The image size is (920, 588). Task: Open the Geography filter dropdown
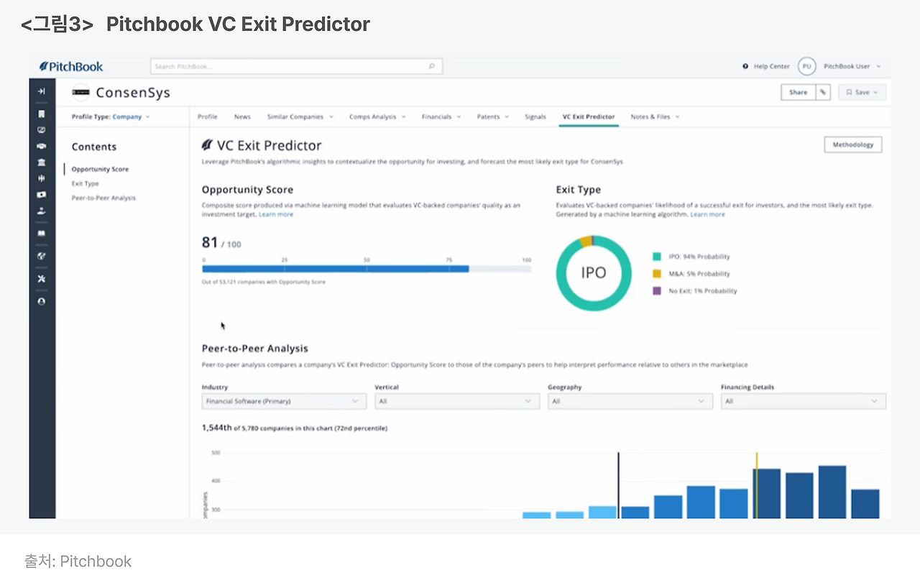tap(630, 401)
